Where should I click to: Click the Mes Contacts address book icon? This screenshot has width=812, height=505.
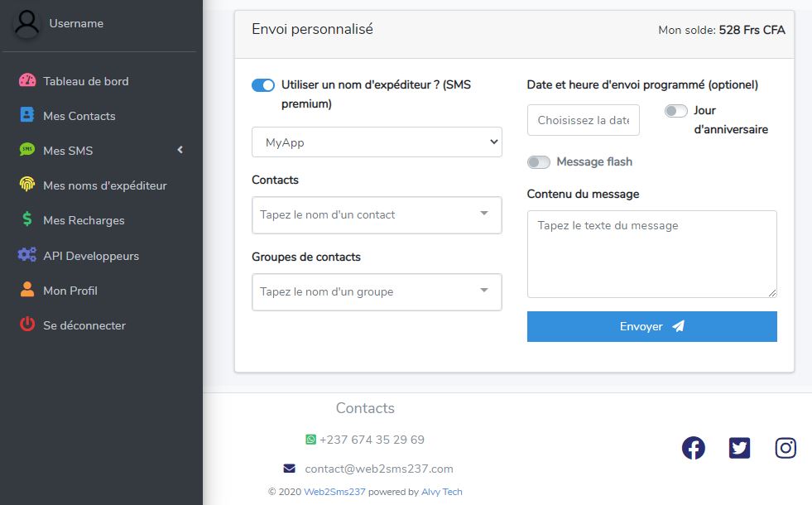pyautogui.click(x=27, y=114)
